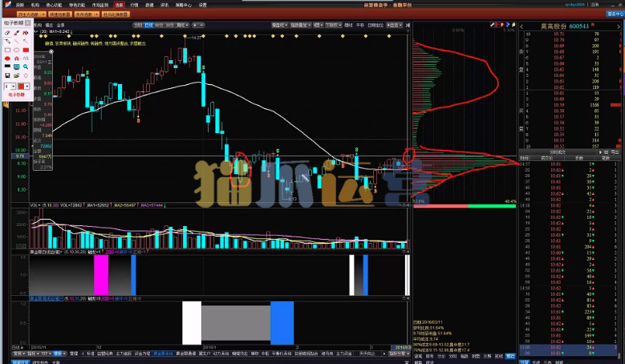The width and height of the screenshot is (625, 364).
Task: Select the filled red rectangle tool
Action: coord(26,51)
